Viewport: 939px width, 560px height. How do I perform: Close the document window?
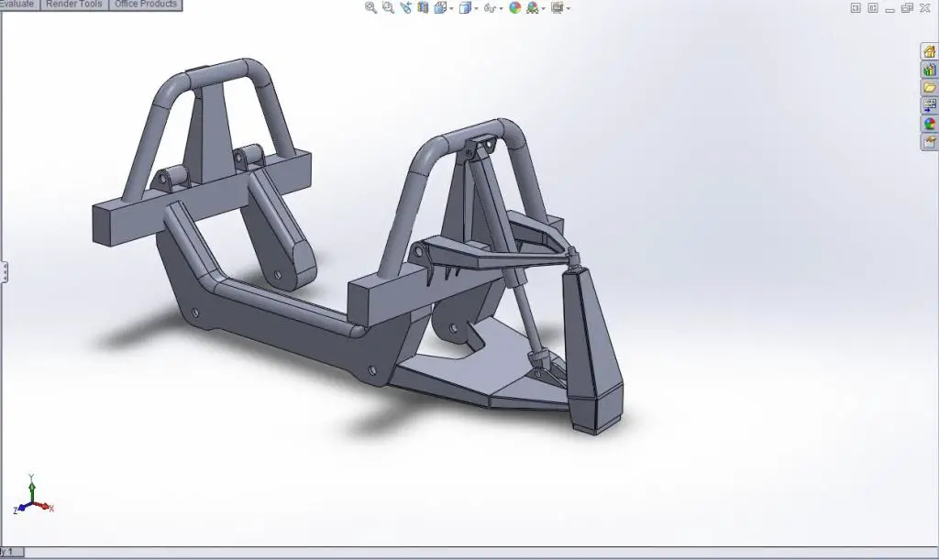click(924, 7)
